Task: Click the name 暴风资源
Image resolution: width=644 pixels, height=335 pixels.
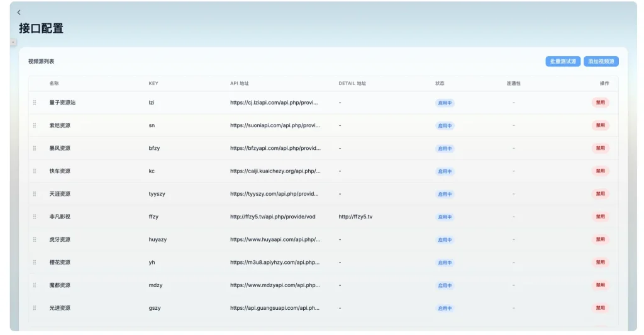Action: click(x=60, y=148)
